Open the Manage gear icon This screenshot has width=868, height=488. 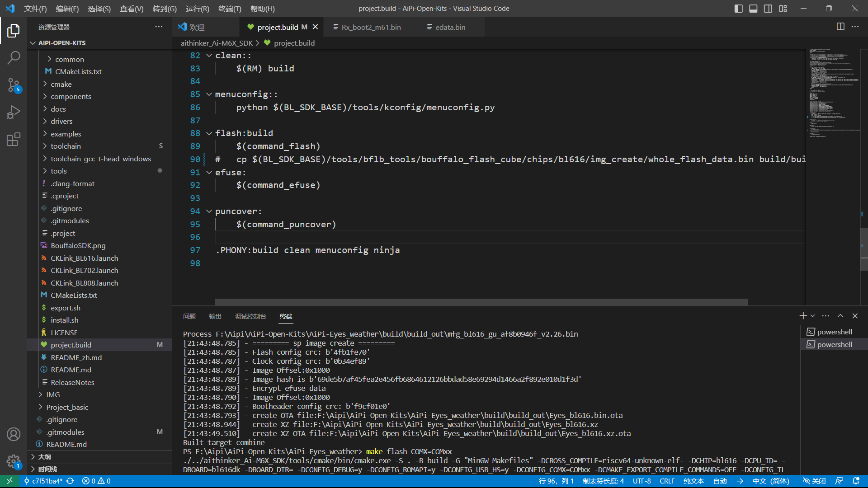[x=14, y=461]
